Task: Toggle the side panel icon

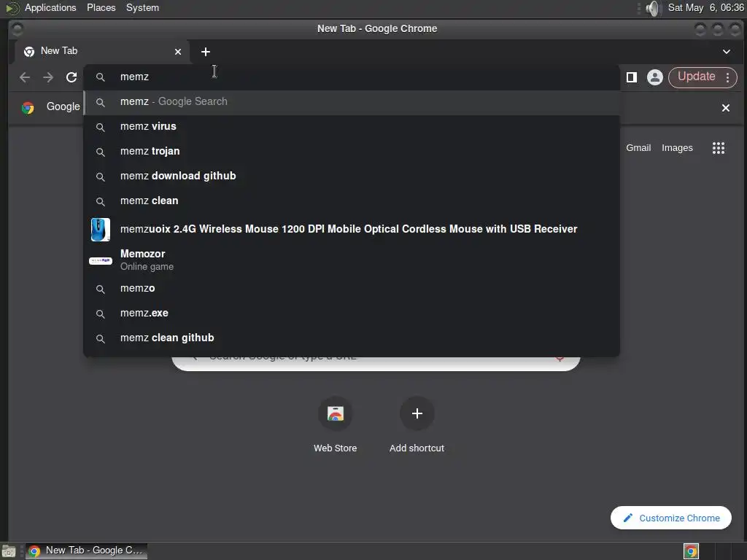Action: 632,77
